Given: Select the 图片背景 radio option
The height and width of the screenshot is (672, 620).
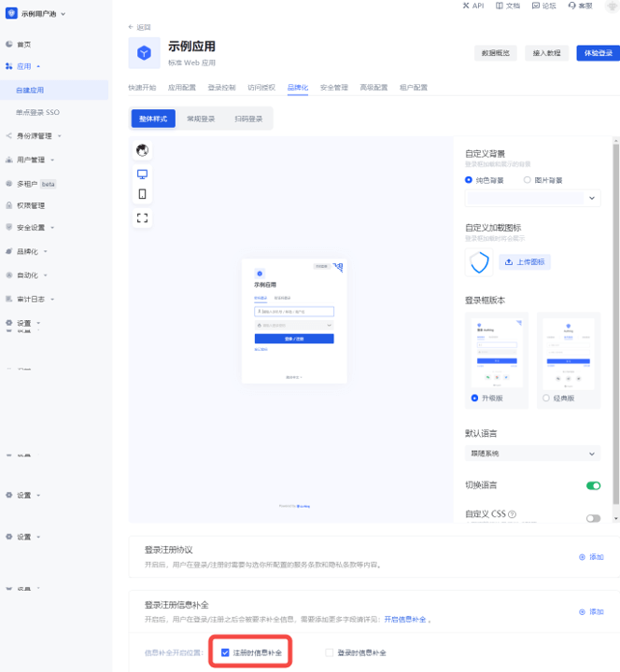Looking at the screenshot, I should click(528, 180).
